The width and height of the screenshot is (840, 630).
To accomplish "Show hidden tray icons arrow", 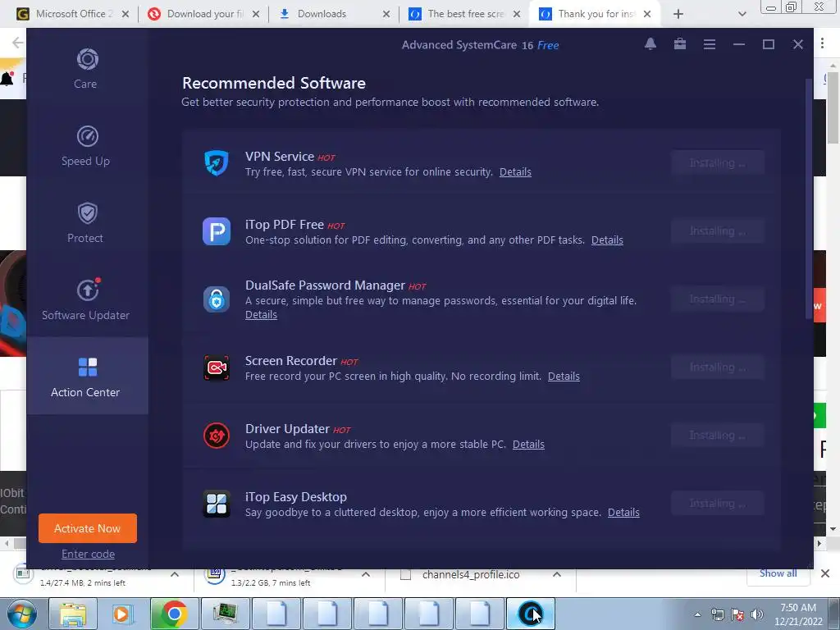I will click(697, 614).
